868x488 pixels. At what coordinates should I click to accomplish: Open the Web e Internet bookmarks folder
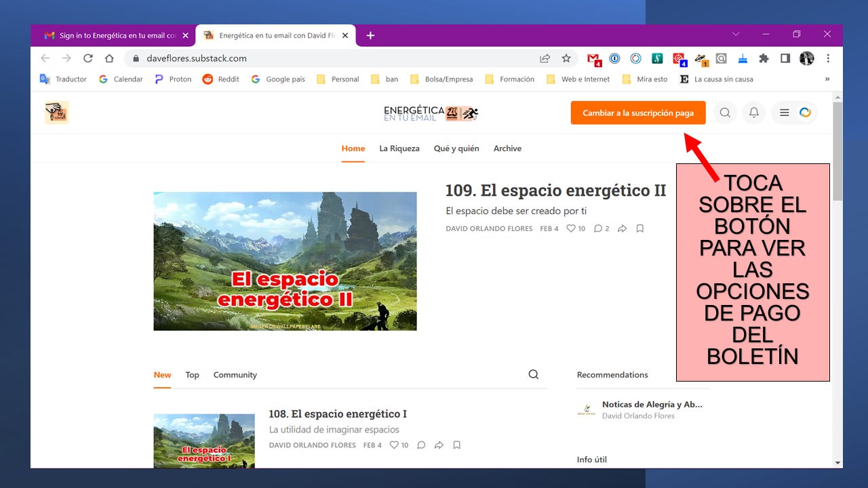click(577, 79)
